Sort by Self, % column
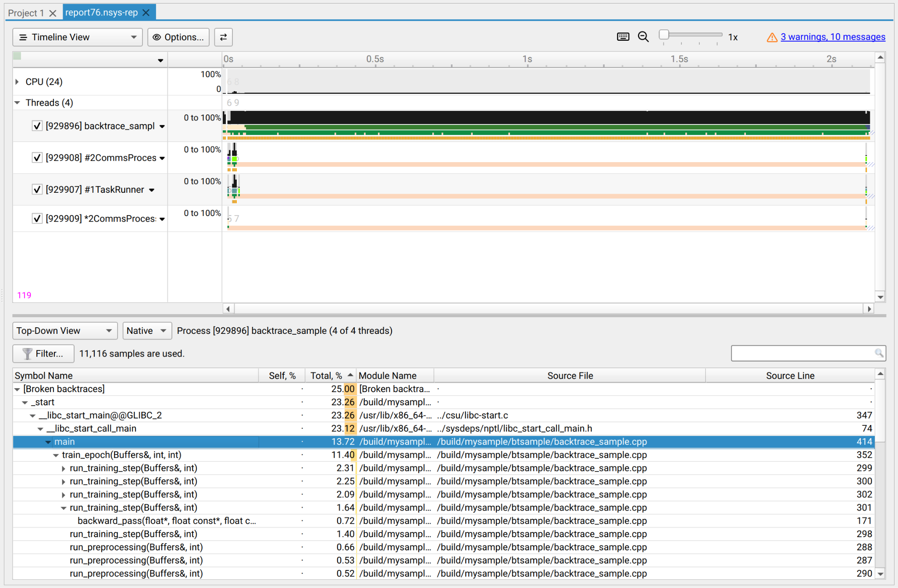The width and height of the screenshot is (898, 588). click(x=282, y=375)
